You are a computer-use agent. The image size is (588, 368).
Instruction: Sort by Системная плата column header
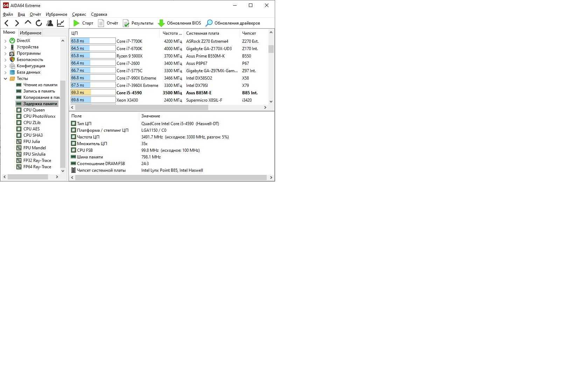point(212,33)
